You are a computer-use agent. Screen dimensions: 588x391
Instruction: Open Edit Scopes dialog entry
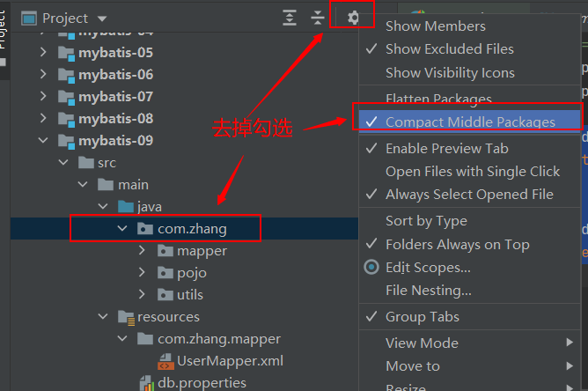(469, 268)
